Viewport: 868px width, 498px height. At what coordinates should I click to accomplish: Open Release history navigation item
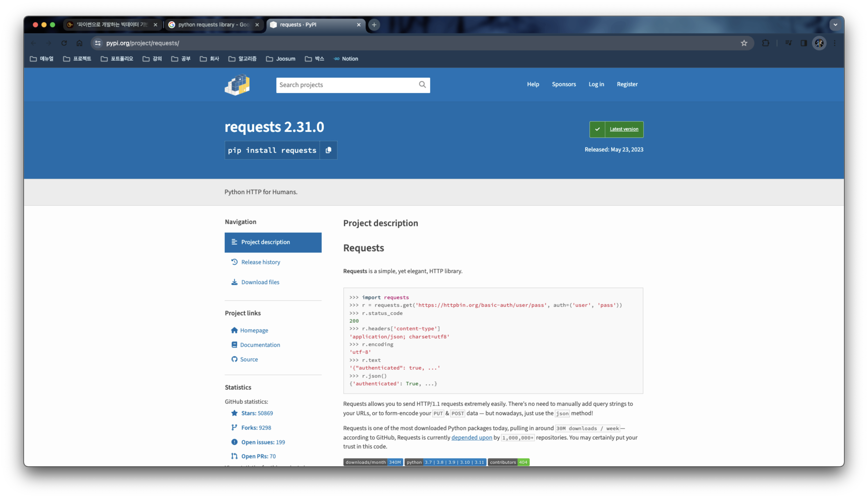[260, 262]
